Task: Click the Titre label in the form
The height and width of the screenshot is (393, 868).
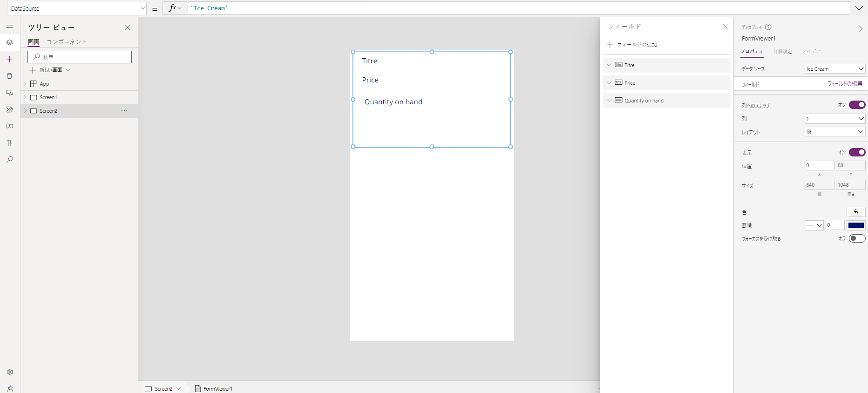Action: click(x=370, y=61)
